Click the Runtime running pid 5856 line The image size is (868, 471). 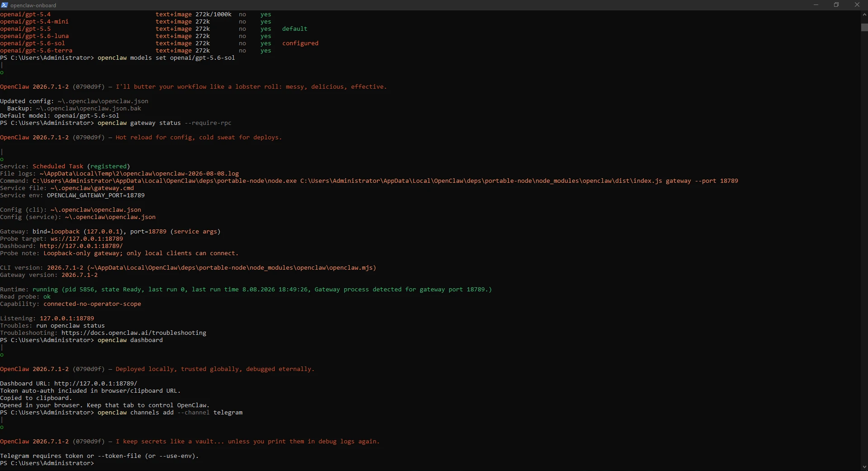click(x=246, y=290)
